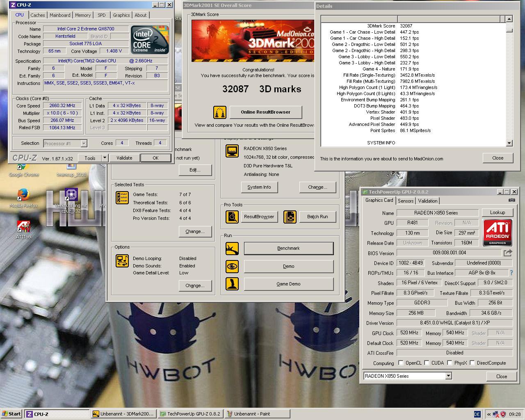Open the Processor #1 selection dropdown
Image resolution: width=525 pixels, height=420 pixels.
coord(84,143)
